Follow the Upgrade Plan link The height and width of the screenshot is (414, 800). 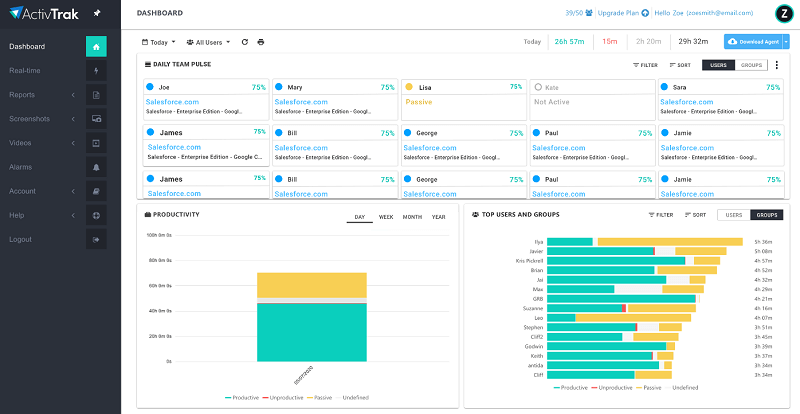[623, 13]
